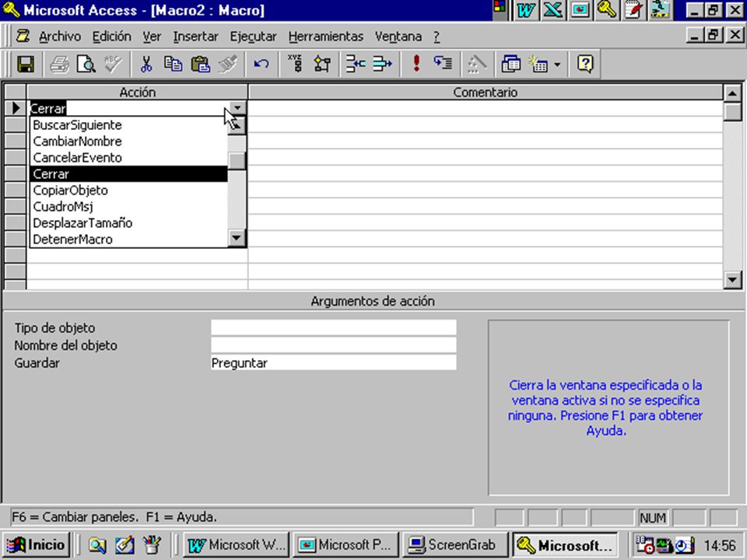Image resolution: width=747 pixels, height=560 pixels.
Task: Select CancelarEvento from the action list
Action: click(128, 157)
